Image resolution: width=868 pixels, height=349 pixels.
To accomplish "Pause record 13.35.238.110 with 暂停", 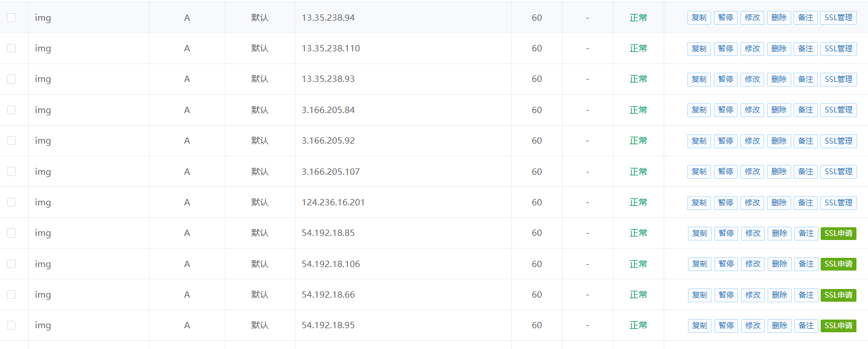I will coord(725,48).
